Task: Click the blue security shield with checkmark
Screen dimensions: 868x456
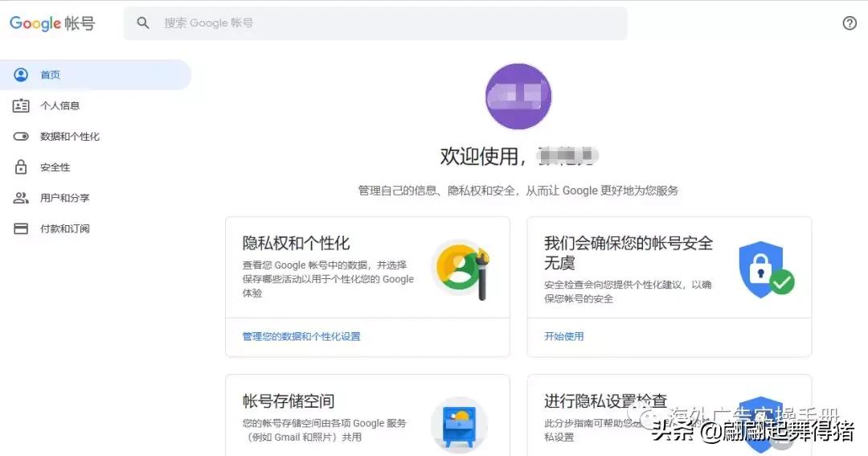Action: click(x=766, y=269)
